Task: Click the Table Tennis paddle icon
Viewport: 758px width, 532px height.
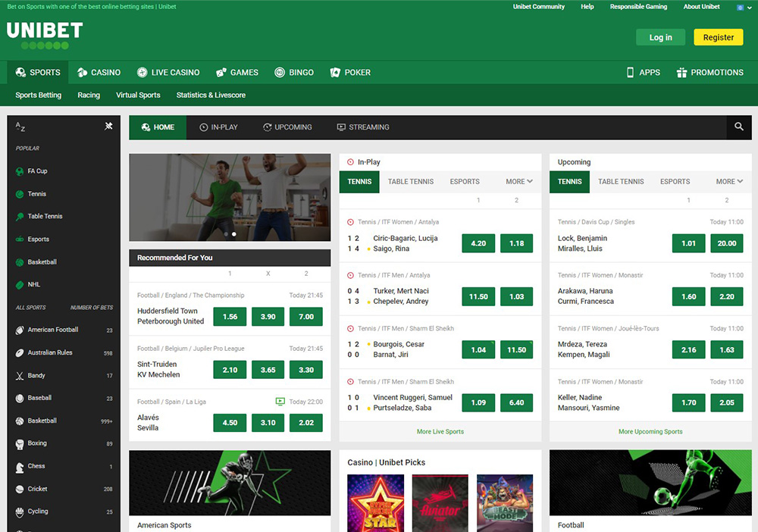Action: (20, 217)
